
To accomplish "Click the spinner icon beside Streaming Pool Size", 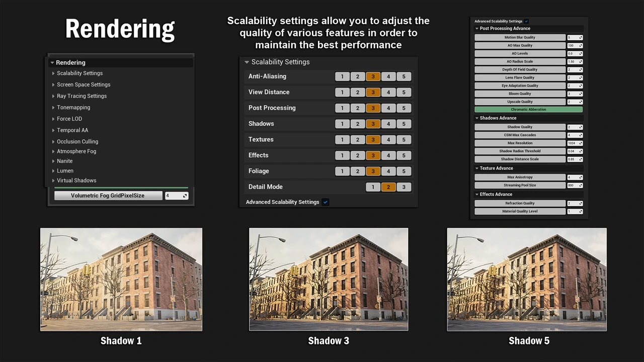I will pos(580,186).
